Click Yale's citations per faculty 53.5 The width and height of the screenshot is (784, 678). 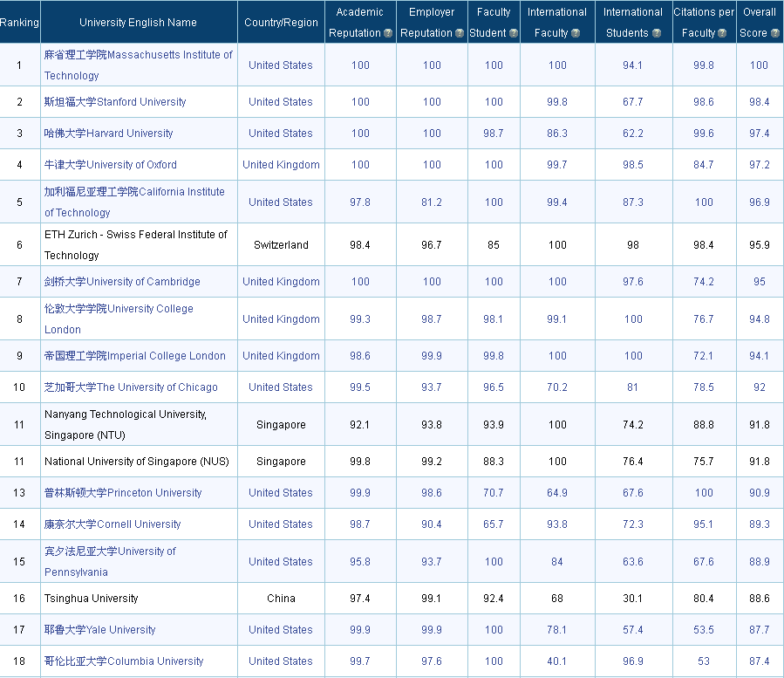(x=704, y=630)
